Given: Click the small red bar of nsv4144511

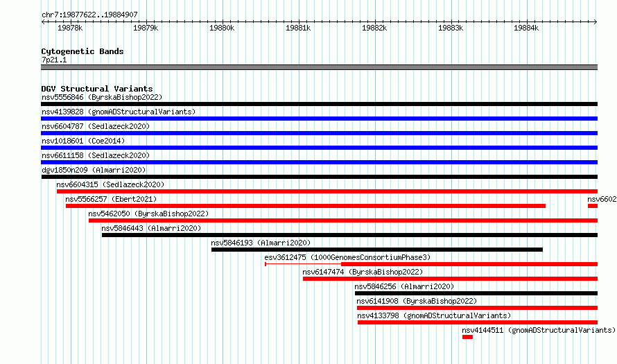Looking at the screenshot, I should point(467,337).
